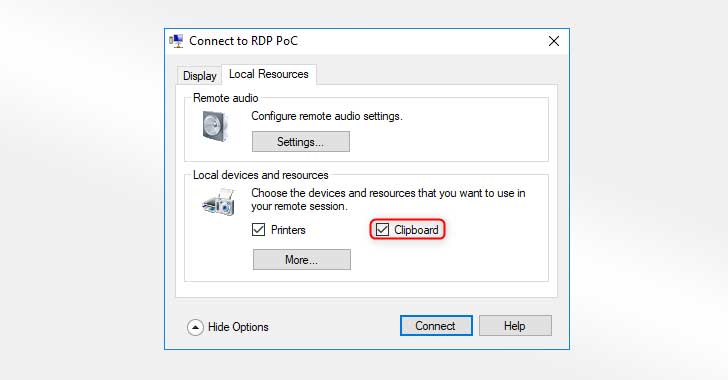Click the 'Local devices and resources' group label
Viewport: 728px width, 380px height.
[x=260, y=175]
